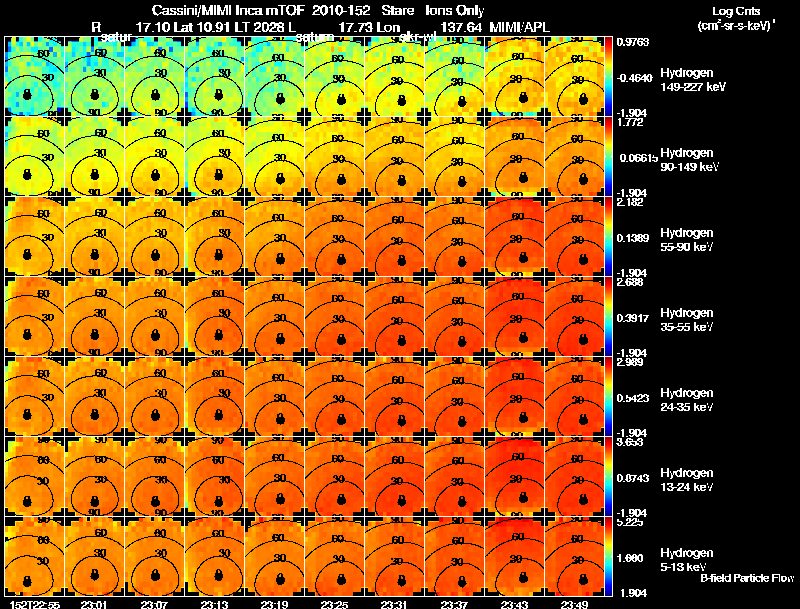This screenshot has height=609, width=800.
Task: Click the Cassini/MIMI Inca mTOF title
Action: pos(228,10)
